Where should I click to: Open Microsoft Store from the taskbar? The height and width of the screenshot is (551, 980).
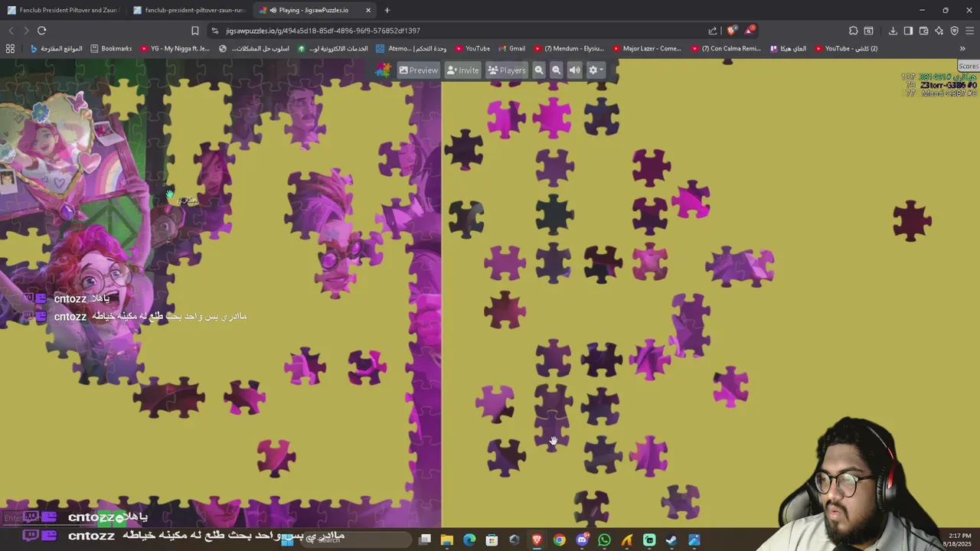492,540
